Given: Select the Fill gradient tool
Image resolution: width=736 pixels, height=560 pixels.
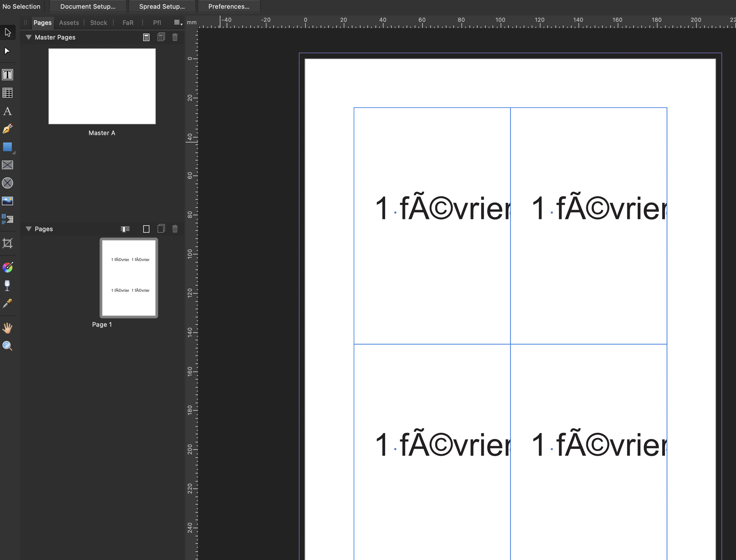Looking at the screenshot, I should pyautogui.click(x=8, y=267).
